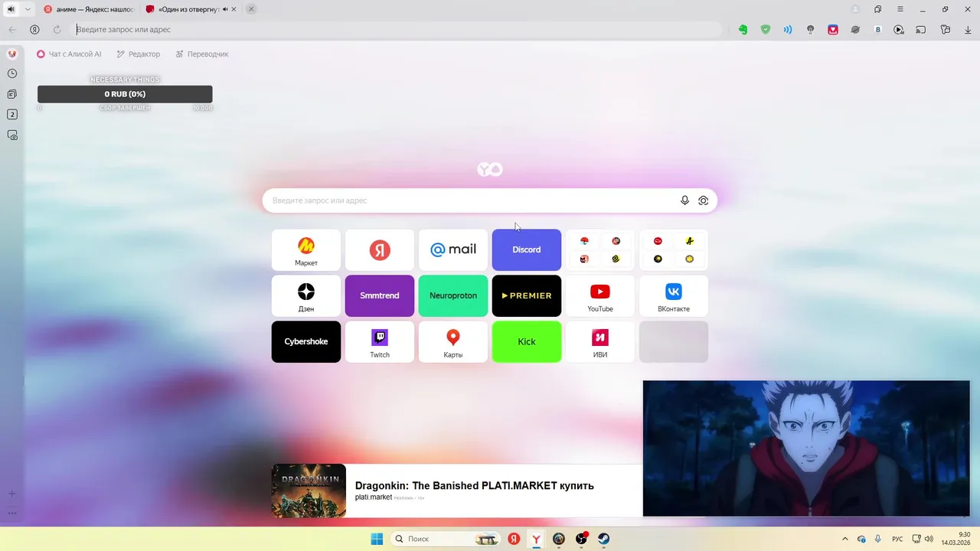Viewport: 980px width, 551px height.
Task: Open the Twitch tile
Action: (x=380, y=342)
